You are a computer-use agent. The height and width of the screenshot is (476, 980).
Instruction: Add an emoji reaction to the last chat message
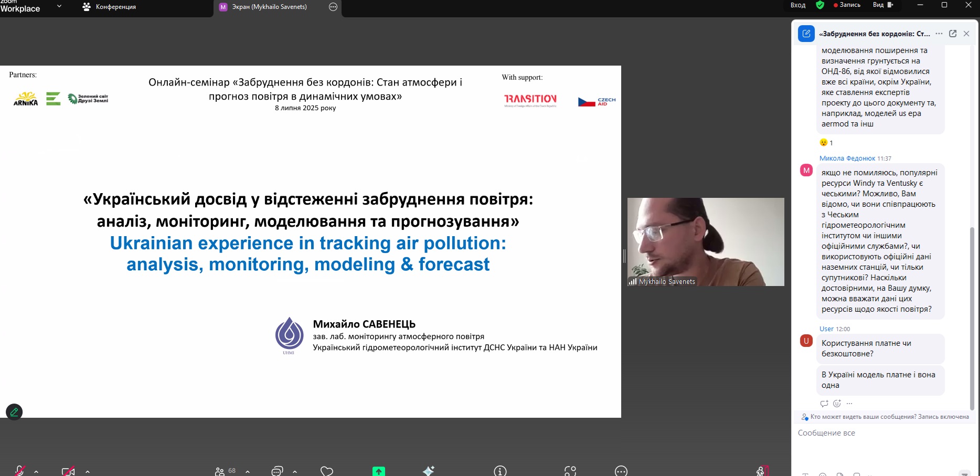(x=837, y=404)
